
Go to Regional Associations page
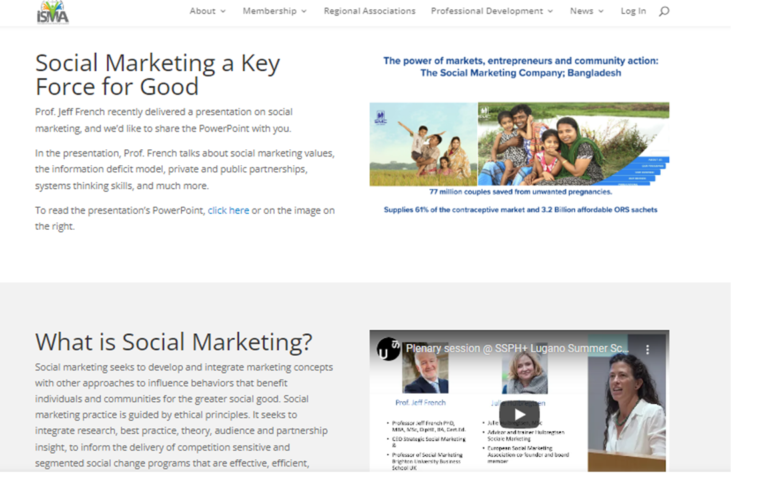pyautogui.click(x=369, y=11)
